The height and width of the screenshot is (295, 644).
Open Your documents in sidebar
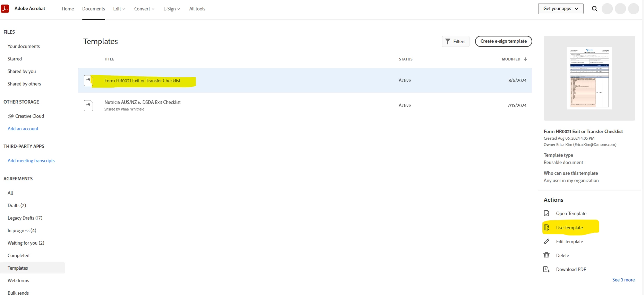(24, 46)
